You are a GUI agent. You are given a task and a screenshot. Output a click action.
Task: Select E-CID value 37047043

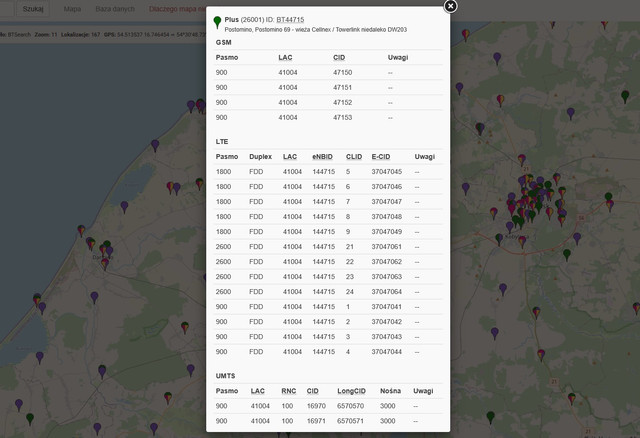387,337
